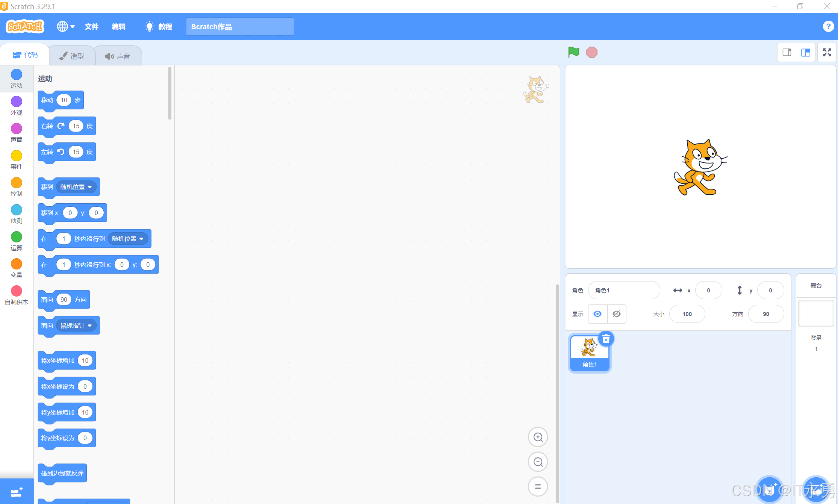Image resolution: width=838 pixels, height=504 pixels.
Task: Click the 方向 direction field 90
Action: click(766, 314)
